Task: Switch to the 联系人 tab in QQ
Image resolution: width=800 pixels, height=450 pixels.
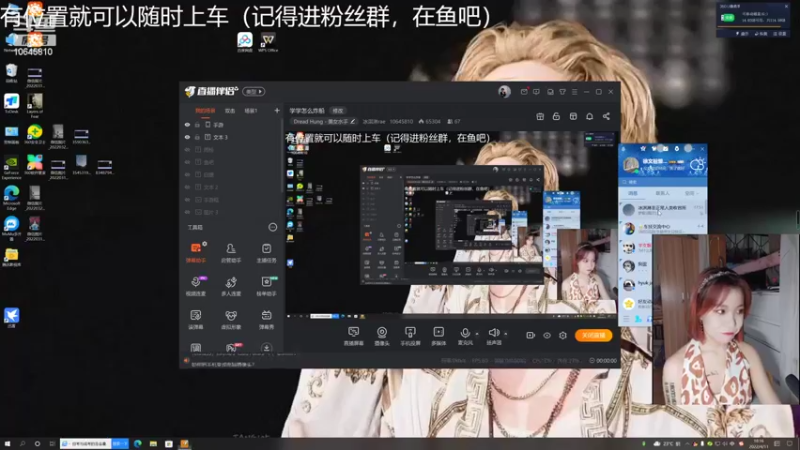Action: pos(662,193)
